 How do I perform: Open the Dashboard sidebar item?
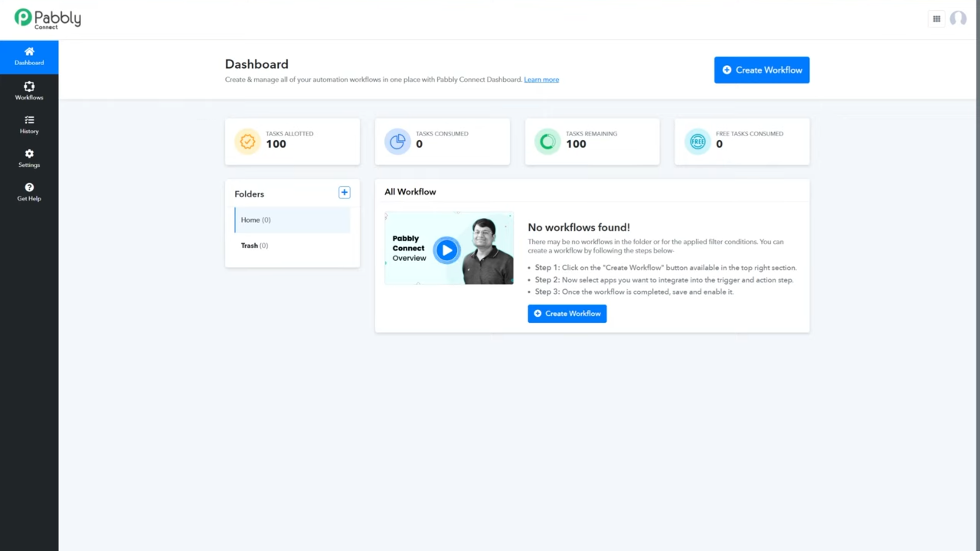click(x=29, y=57)
